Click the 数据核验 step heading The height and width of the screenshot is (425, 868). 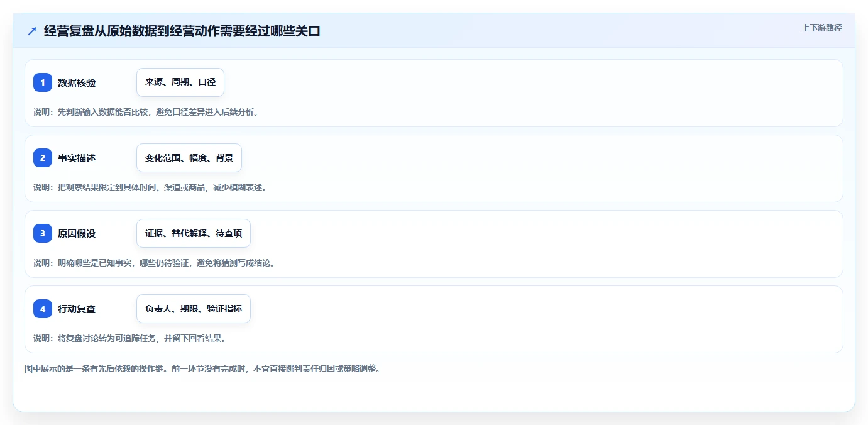[77, 82]
